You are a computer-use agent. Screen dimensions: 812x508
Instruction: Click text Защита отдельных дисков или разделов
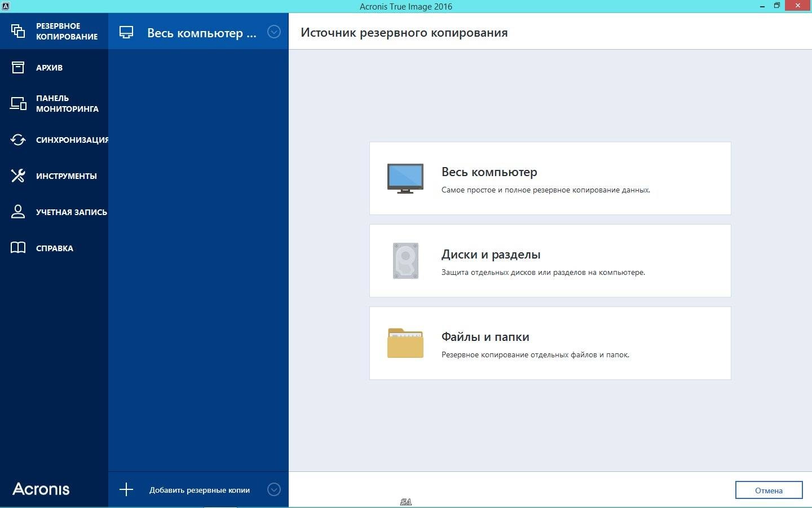point(543,273)
